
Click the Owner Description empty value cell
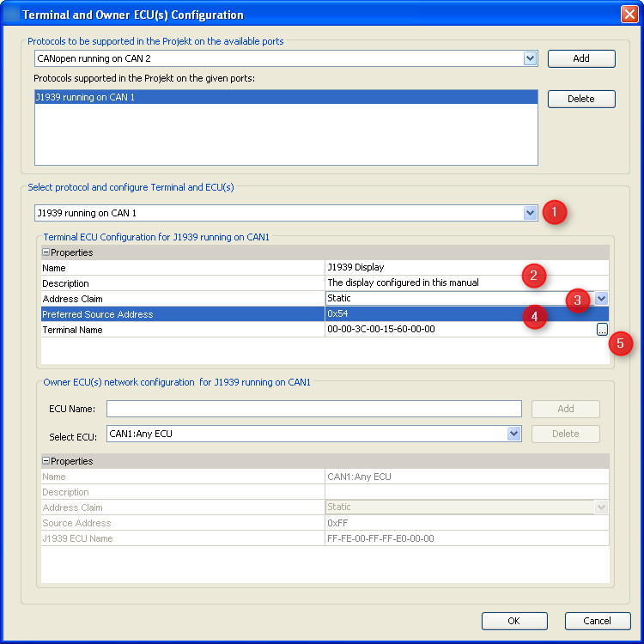click(x=467, y=492)
